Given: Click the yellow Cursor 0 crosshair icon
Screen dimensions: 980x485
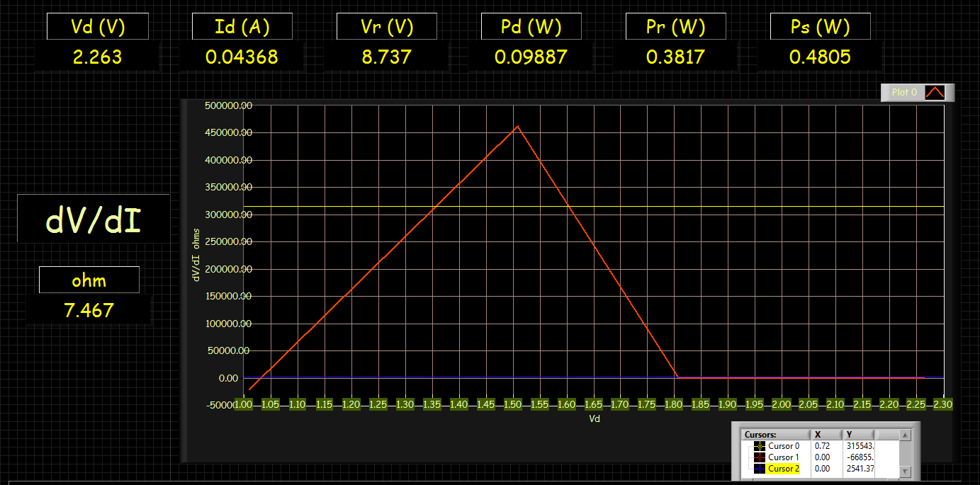Looking at the screenshot, I should [759, 446].
